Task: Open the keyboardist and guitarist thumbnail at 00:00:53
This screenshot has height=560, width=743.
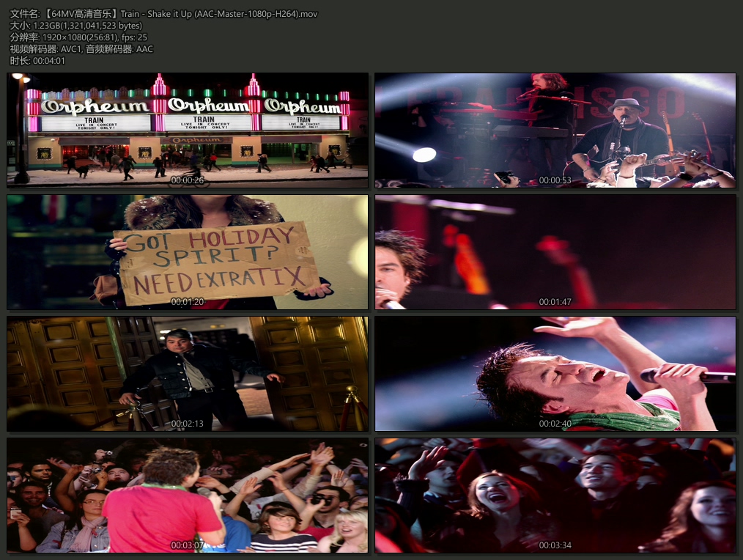Action: point(555,130)
